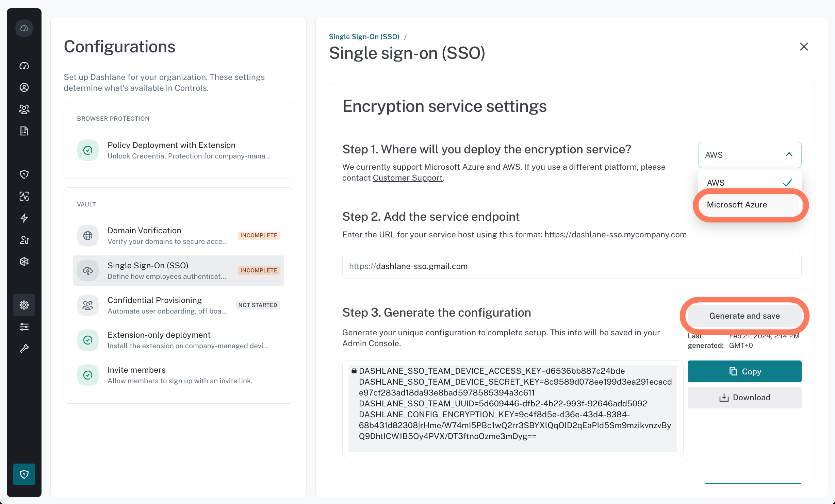Click the Single Sign-On cloud key icon
835x504 pixels.
click(88, 271)
